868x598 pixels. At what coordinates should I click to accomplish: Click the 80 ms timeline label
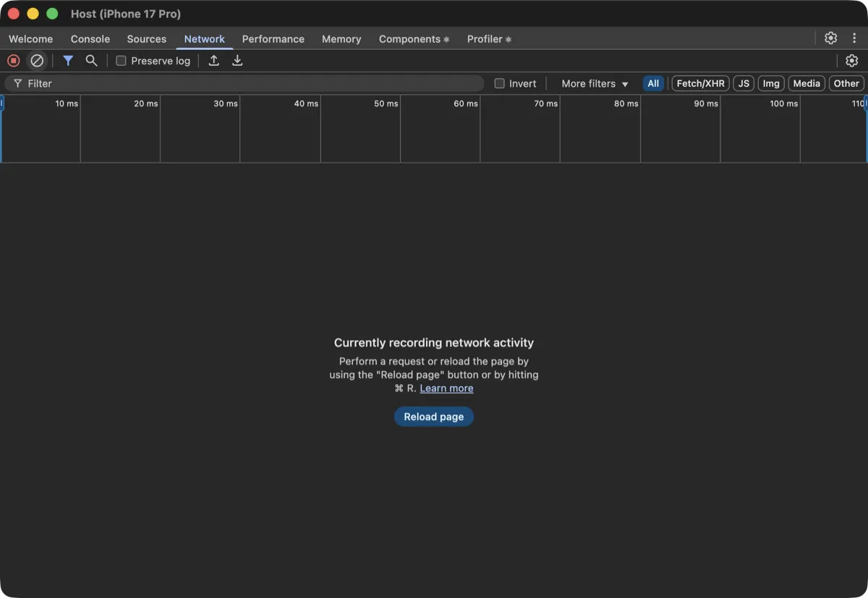(626, 103)
